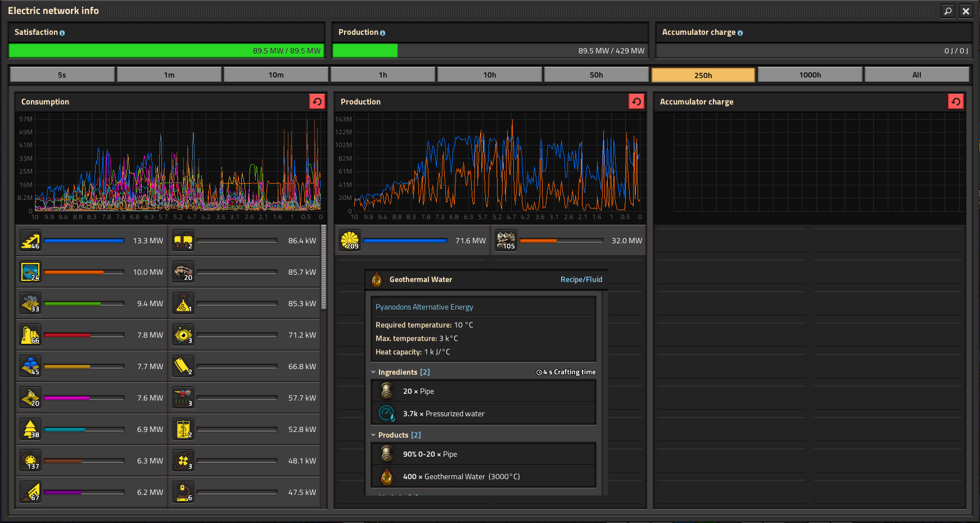Viewport: 980px width, 523px height.
Task: Select the All time range tab
Action: click(916, 75)
